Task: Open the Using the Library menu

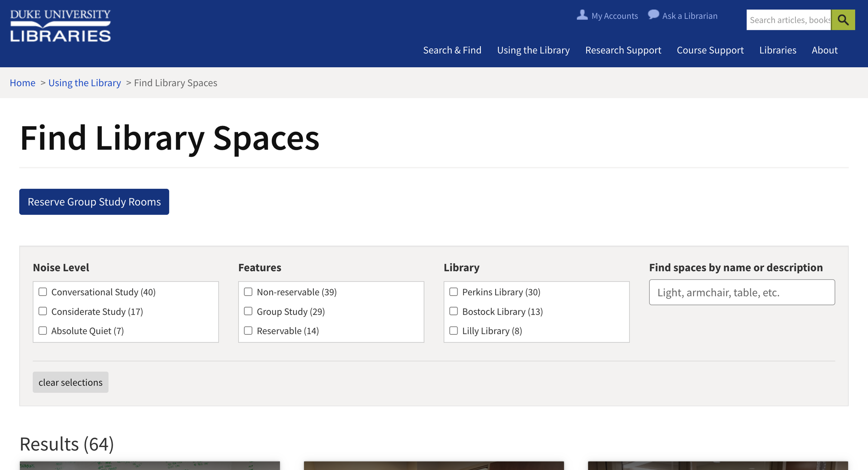Action: coord(533,50)
